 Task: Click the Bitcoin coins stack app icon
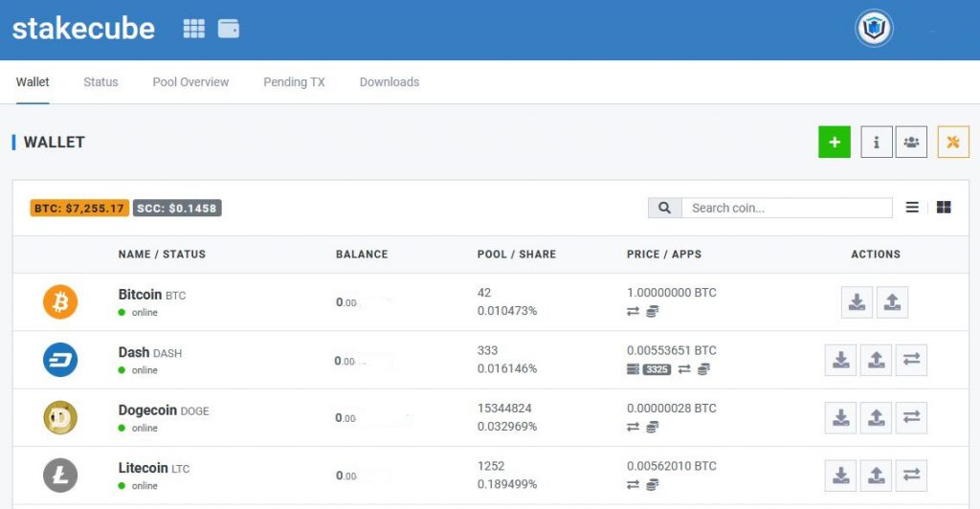point(652,311)
